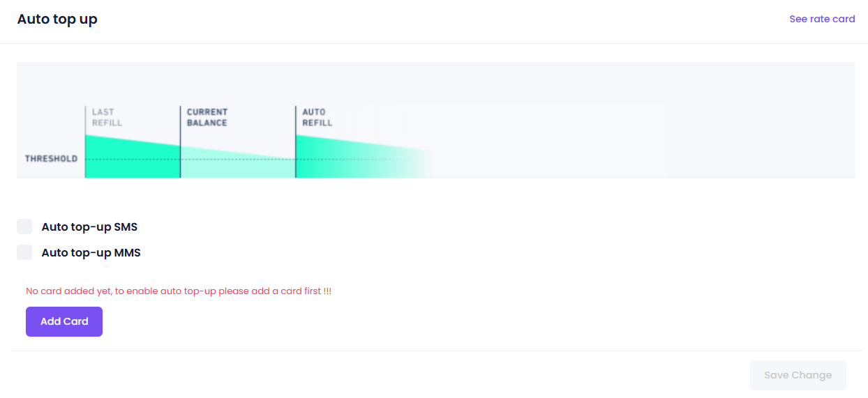Click the word 'top-up' in the red warning
Viewport: 868px width, 398px height.
[200, 291]
